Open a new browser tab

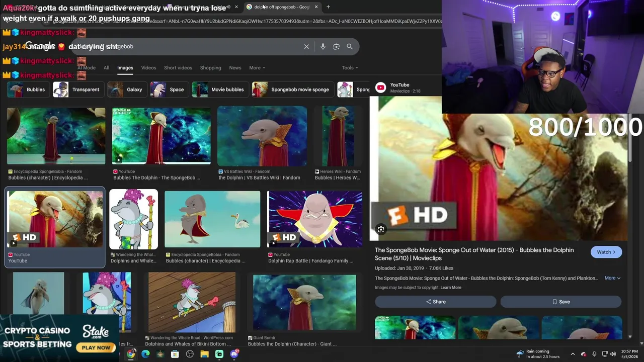tap(328, 7)
